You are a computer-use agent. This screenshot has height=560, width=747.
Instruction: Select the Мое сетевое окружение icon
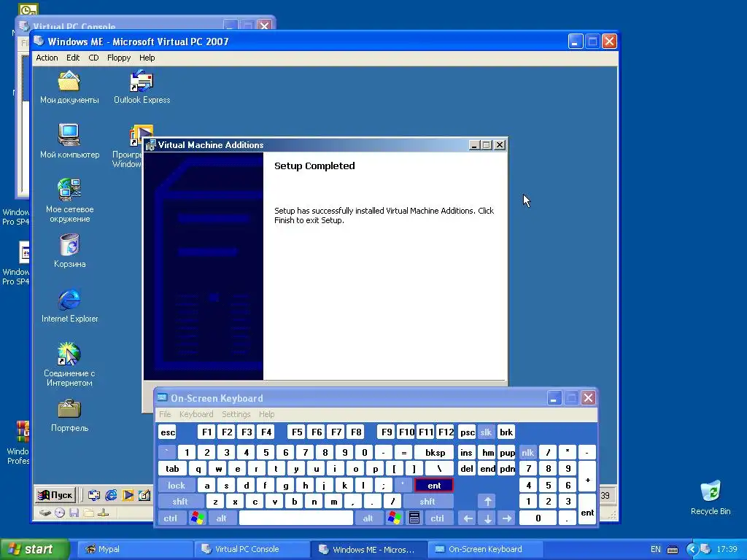pyautogui.click(x=69, y=201)
